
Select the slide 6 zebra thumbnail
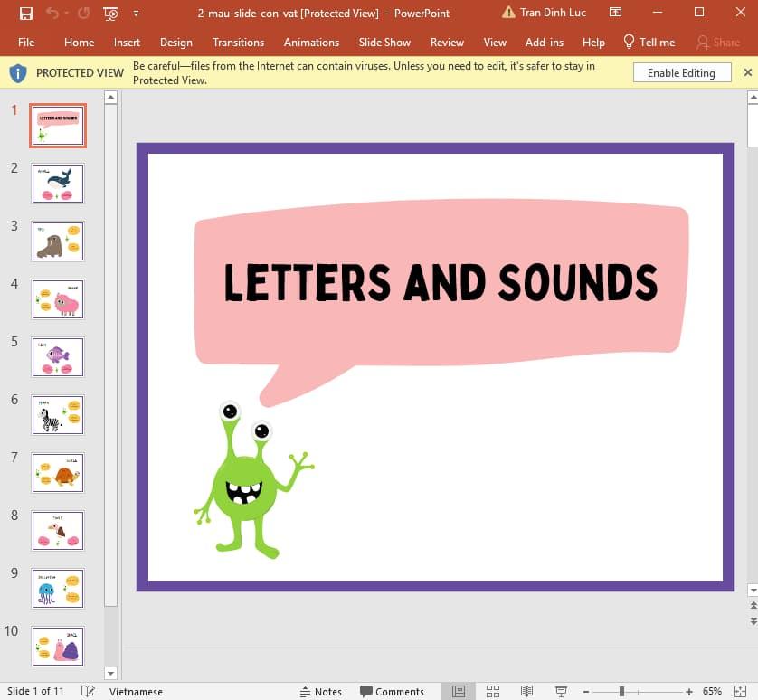[58, 415]
